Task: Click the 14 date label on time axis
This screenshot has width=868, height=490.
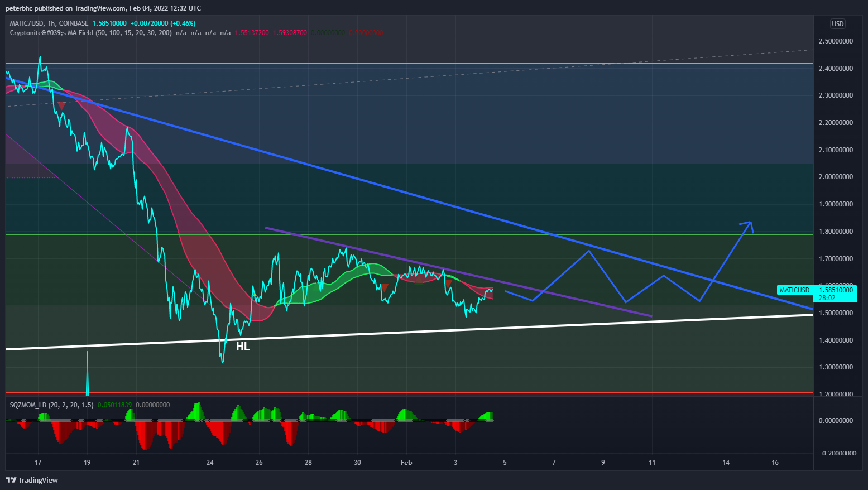Action: (x=726, y=463)
